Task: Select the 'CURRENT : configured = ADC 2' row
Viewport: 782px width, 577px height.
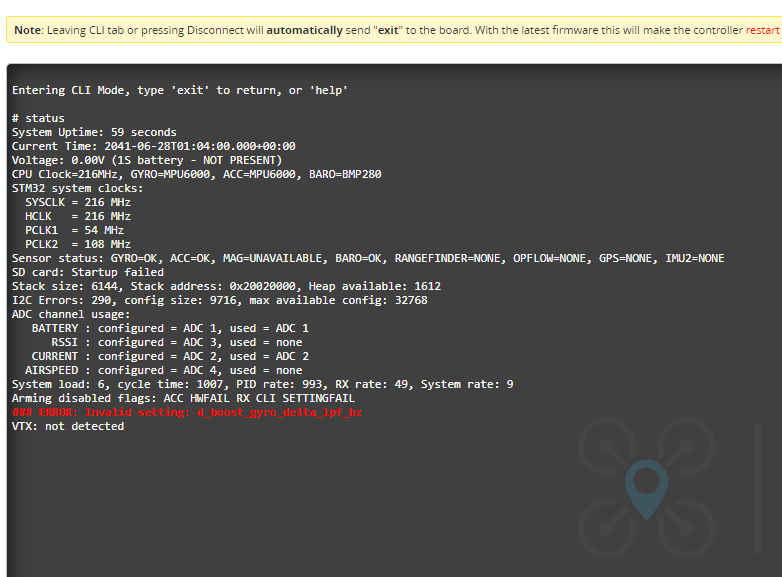Action: point(170,356)
